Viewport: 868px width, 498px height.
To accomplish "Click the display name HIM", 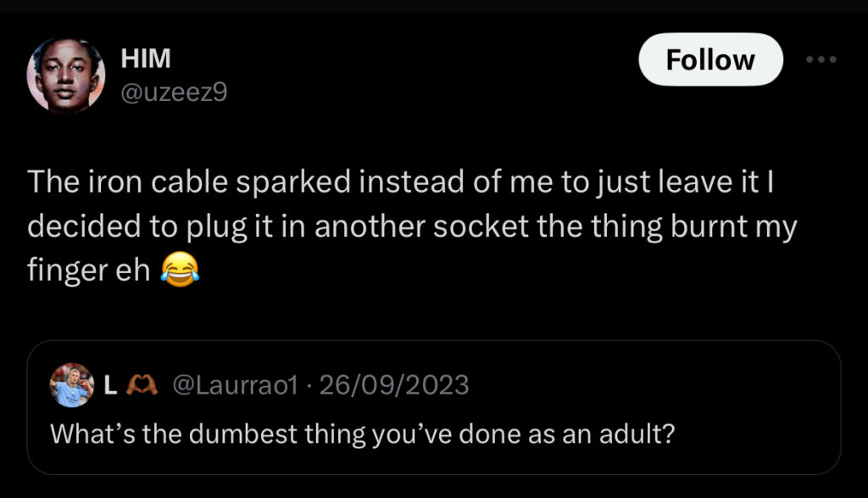I will (x=146, y=59).
